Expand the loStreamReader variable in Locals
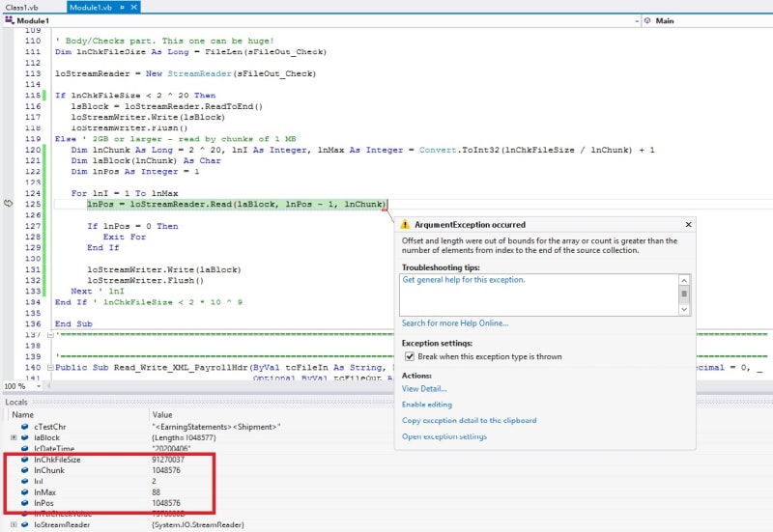The height and width of the screenshot is (532, 773). (14, 524)
